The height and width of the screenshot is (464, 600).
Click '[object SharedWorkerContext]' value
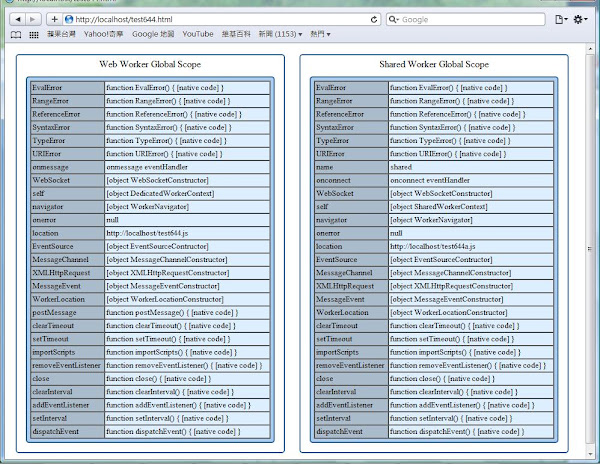[x=471, y=207]
